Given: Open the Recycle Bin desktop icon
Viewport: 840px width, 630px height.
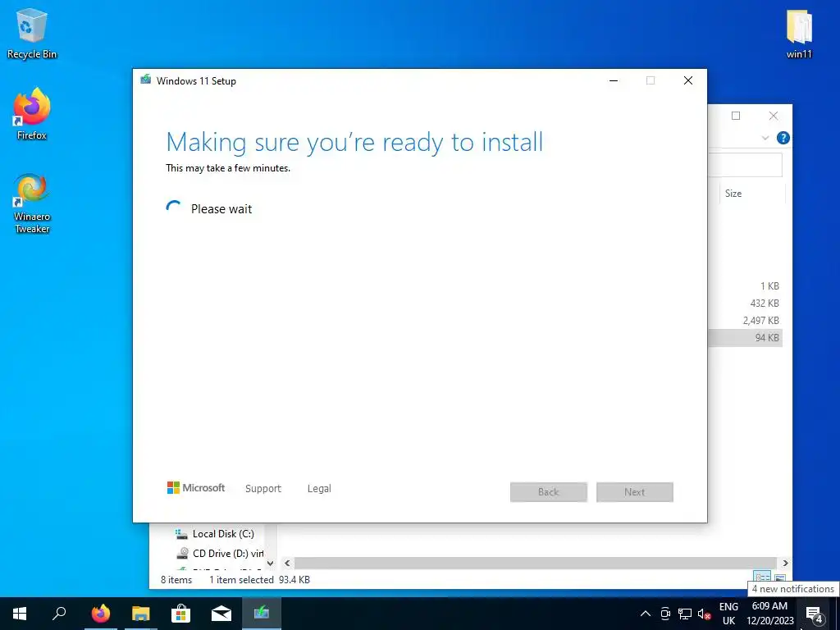Looking at the screenshot, I should tap(32, 34).
